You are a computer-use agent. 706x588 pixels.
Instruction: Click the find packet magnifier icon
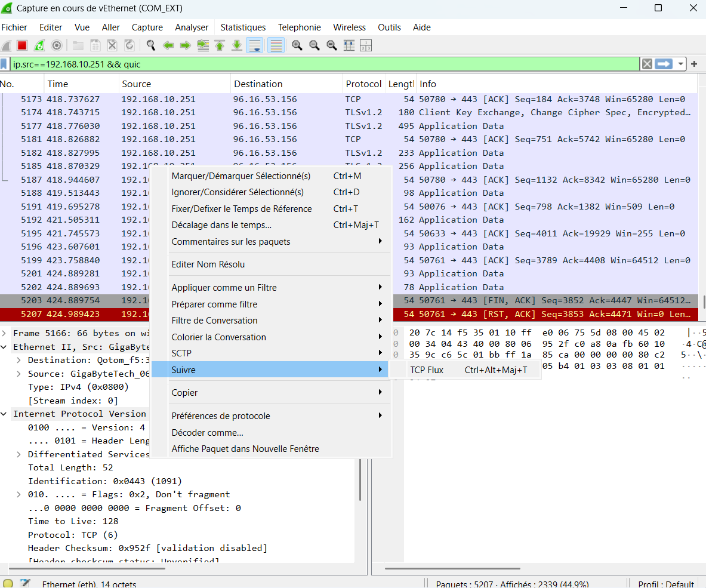[151, 45]
